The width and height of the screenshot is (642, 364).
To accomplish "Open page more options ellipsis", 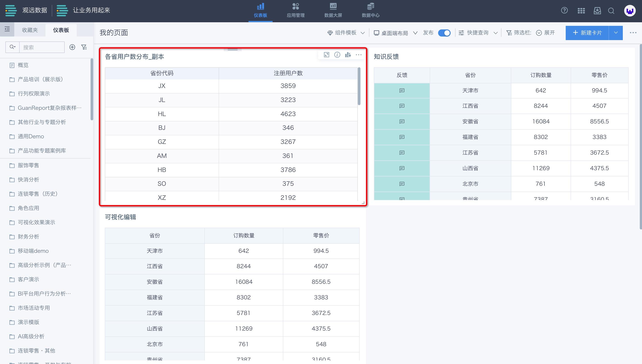I will pyautogui.click(x=633, y=33).
